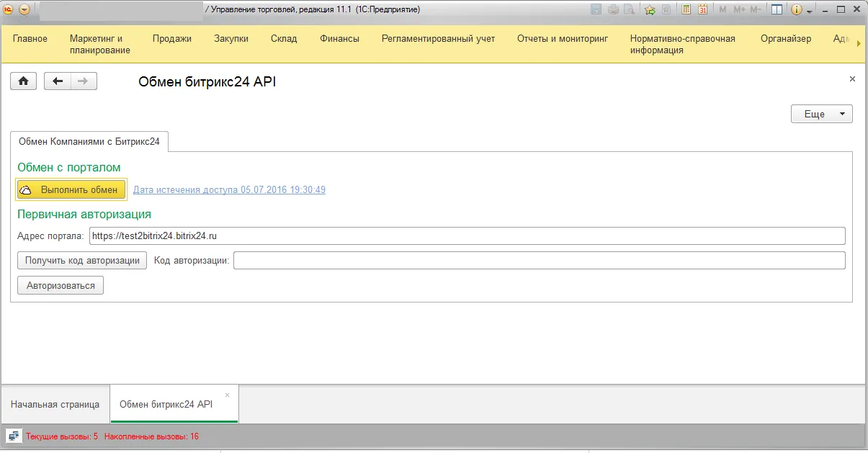This screenshot has height=453, width=868.
Task: Go back with the left arrow button
Action: (x=58, y=81)
